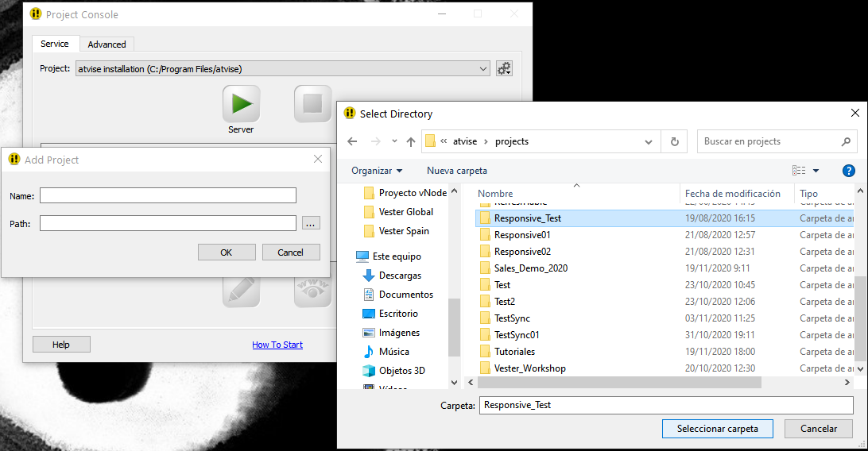Select the TestSync folder
Image resolution: width=868 pixels, height=451 pixels.
coord(512,318)
